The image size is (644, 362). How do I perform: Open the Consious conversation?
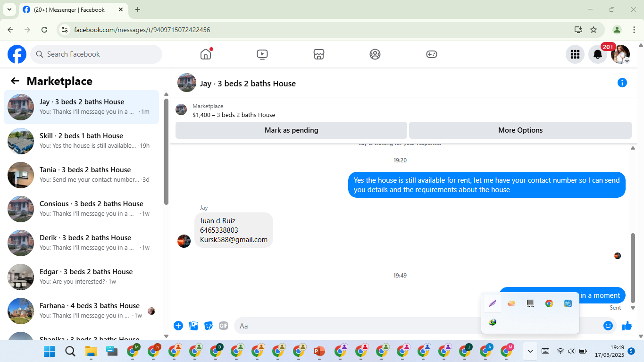[81, 209]
